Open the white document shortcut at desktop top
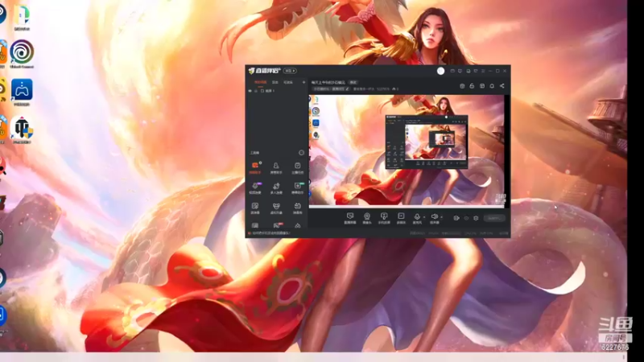644x362 pixels. point(22,18)
